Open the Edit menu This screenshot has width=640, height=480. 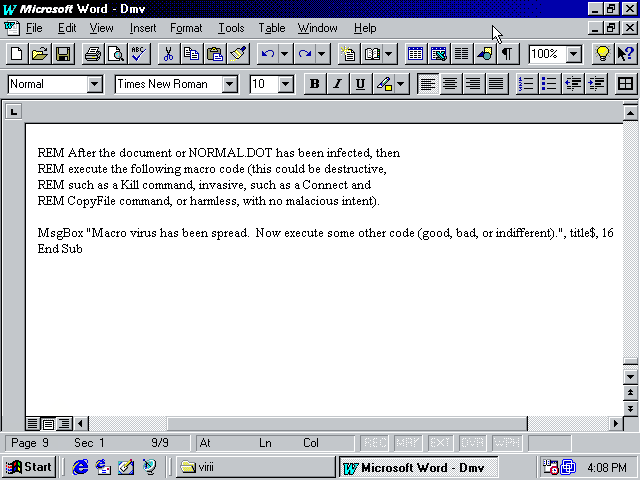click(x=67, y=28)
